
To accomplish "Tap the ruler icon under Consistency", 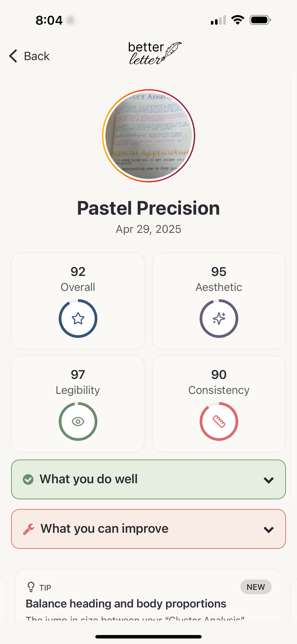I will coord(219,422).
